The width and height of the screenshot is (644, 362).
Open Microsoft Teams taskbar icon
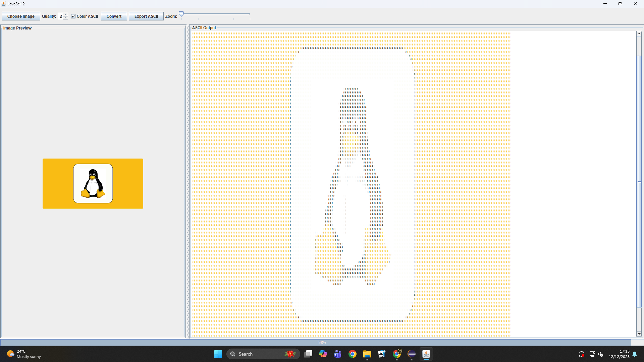point(337,354)
